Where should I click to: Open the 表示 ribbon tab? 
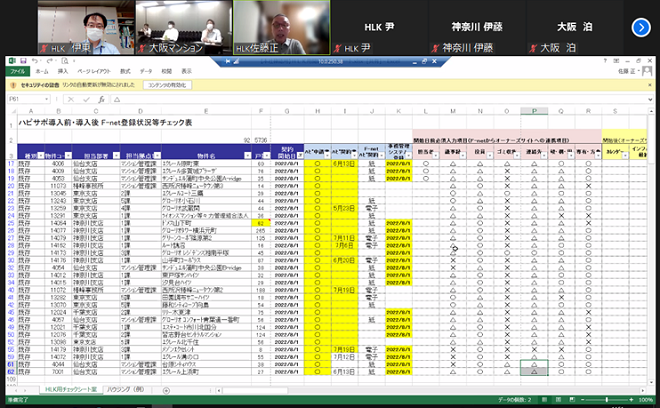pos(186,71)
